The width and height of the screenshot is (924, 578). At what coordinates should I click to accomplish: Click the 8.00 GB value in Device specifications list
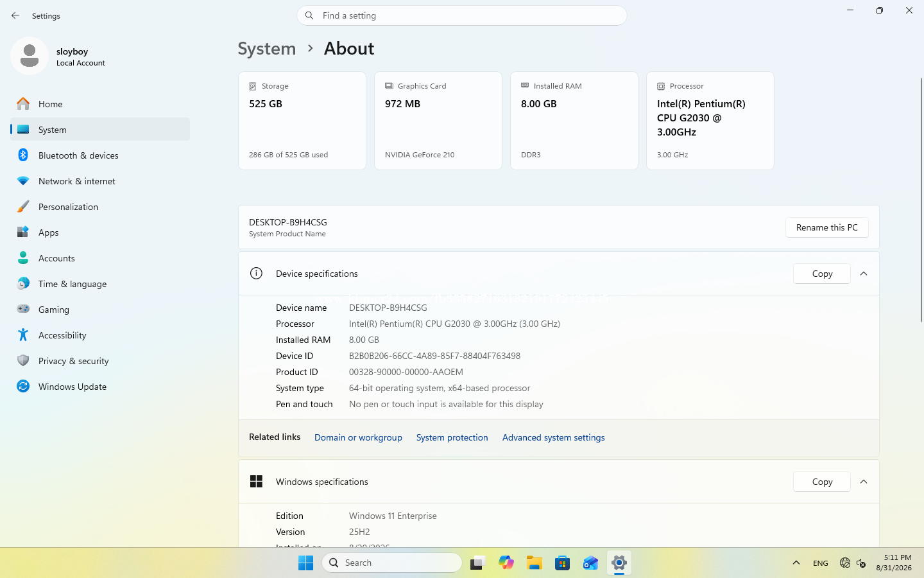364,340
